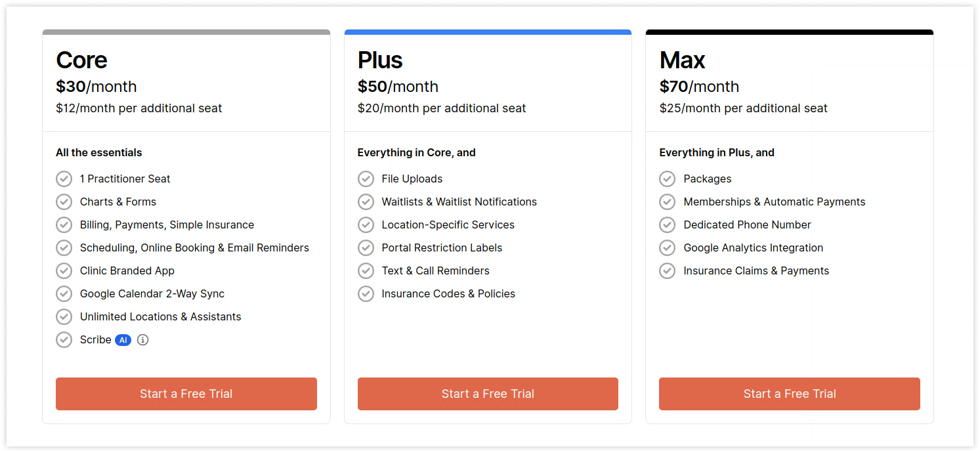Click the checkmark icon for Clinic Branded App
Image resolution: width=980 pixels, height=453 pixels.
click(x=64, y=270)
